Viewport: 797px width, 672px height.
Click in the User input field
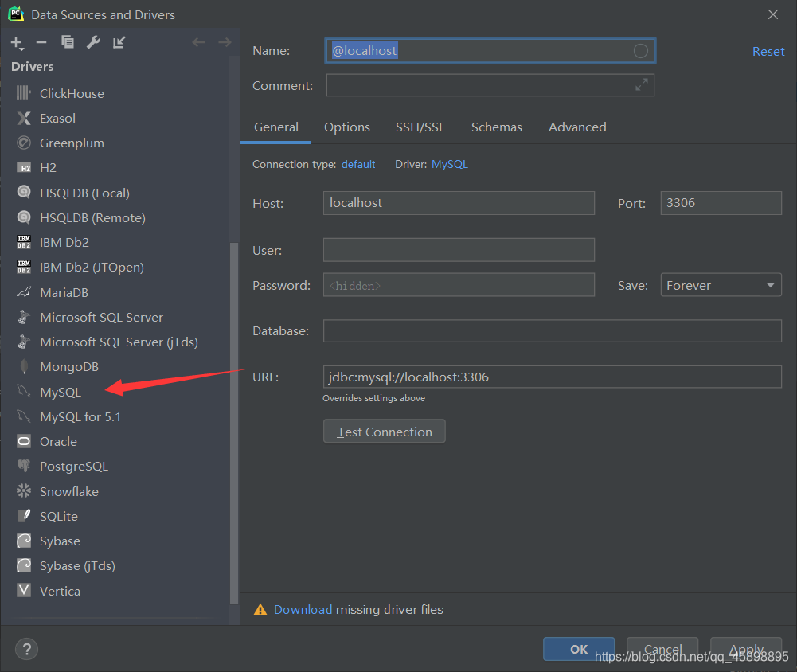(459, 249)
